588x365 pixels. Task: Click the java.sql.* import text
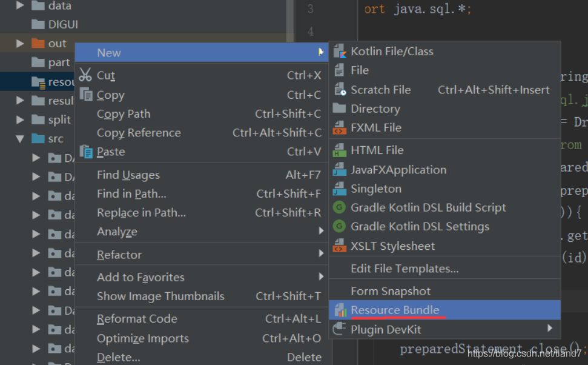432,8
